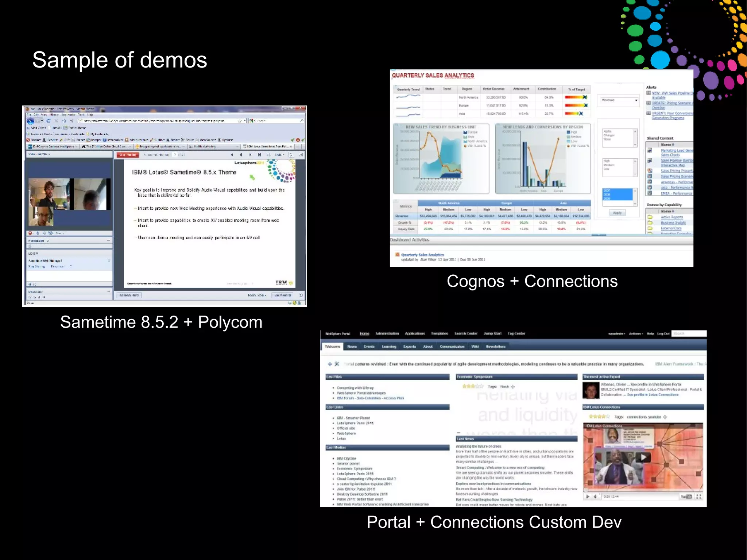Select the IBM Cognos Business Intelligence browser tab

point(53,147)
